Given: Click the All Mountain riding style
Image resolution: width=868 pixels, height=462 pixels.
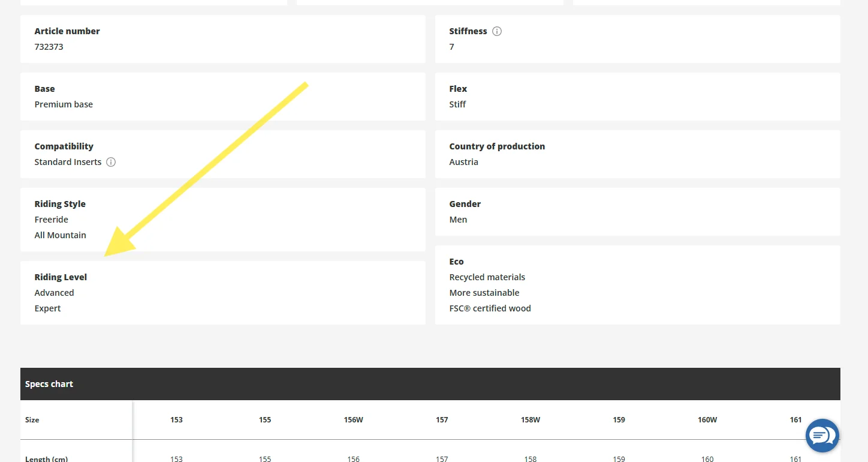Looking at the screenshot, I should pyautogui.click(x=60, y=235).
